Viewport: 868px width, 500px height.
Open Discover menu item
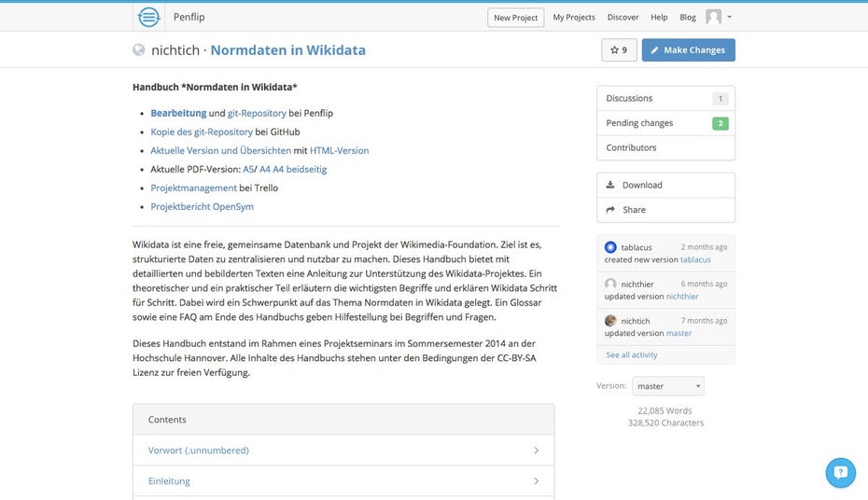(623, 17)
